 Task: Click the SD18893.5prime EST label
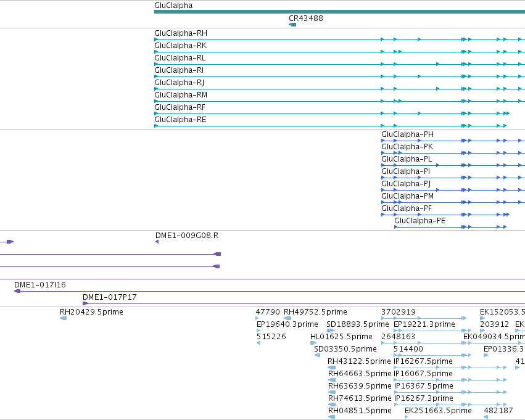point(358,324)
